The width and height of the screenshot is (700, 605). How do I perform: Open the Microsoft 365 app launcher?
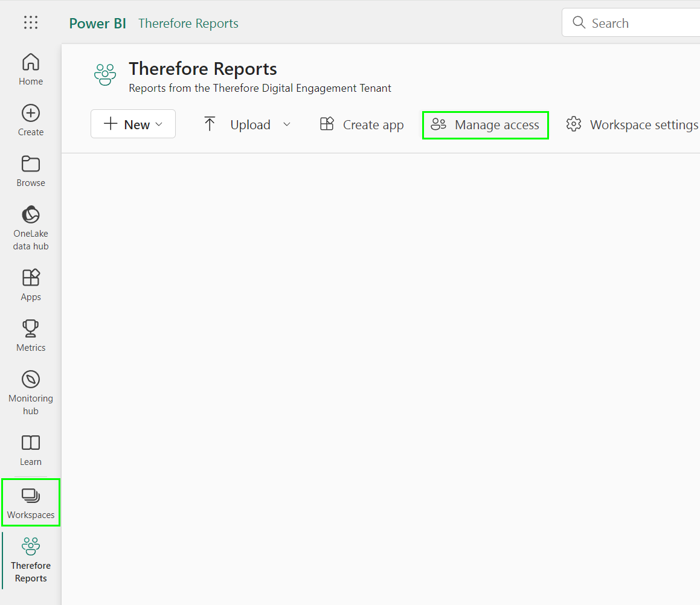pos(30,22)
